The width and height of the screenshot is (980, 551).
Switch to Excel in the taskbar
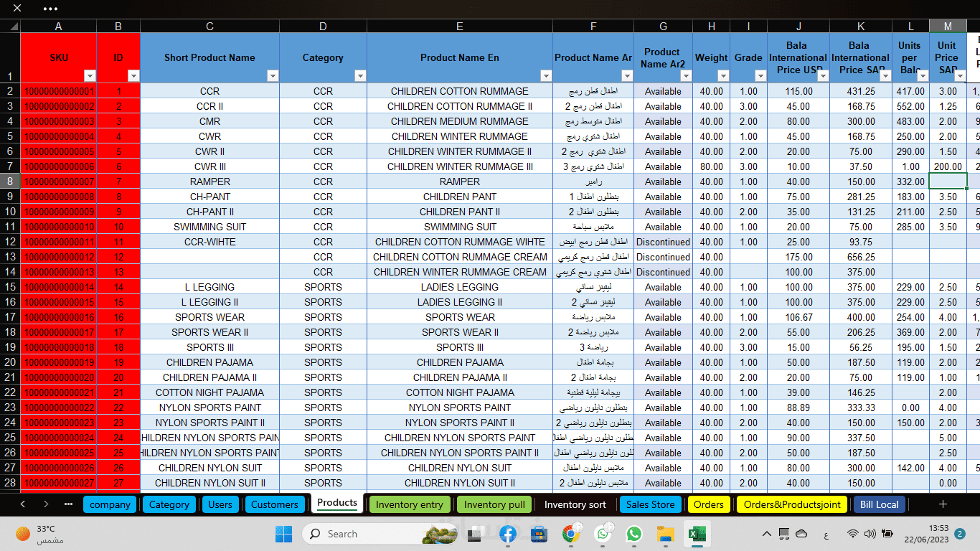(x=697, y=534)
